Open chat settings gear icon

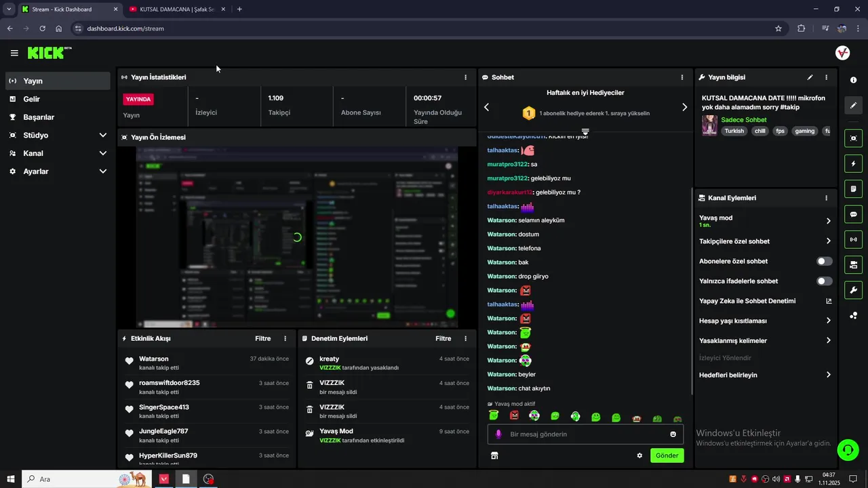[639, 455]
